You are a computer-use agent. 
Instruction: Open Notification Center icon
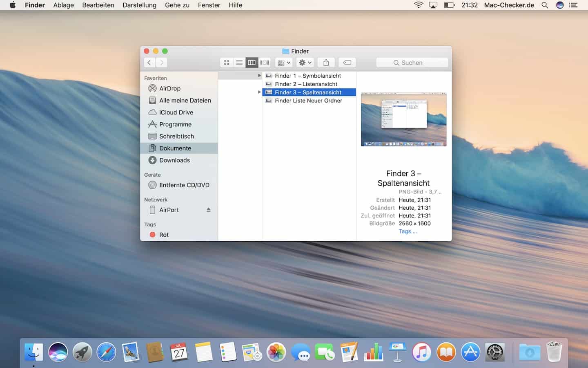pyautogui.click(x=573, y=5)
